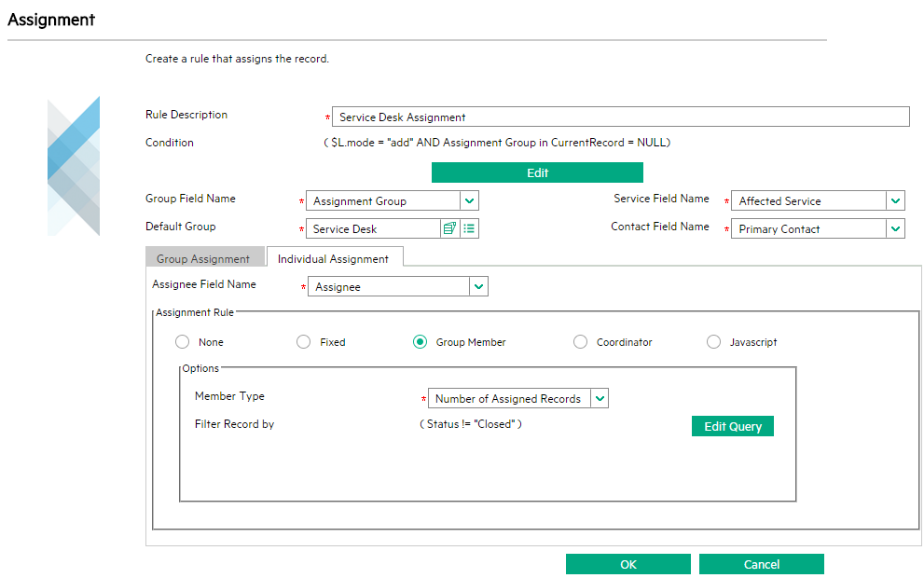Cancel the assignment rule

point(761,564)
